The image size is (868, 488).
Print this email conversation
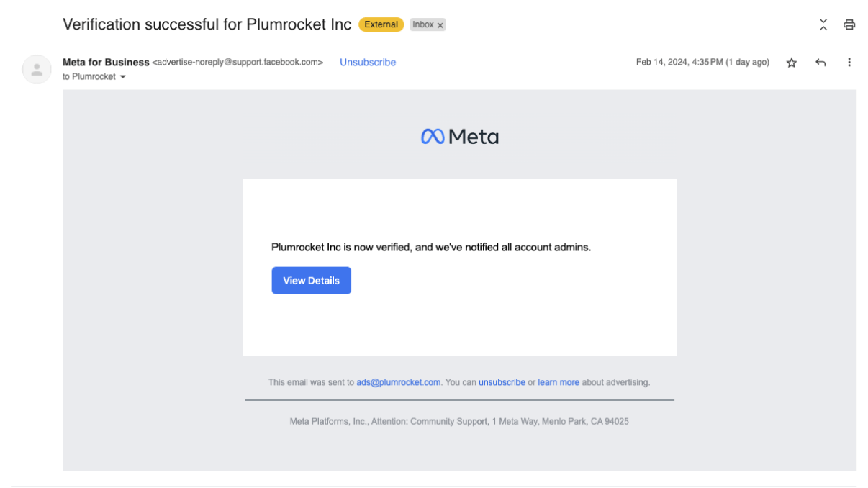click(x=849, y=24)
